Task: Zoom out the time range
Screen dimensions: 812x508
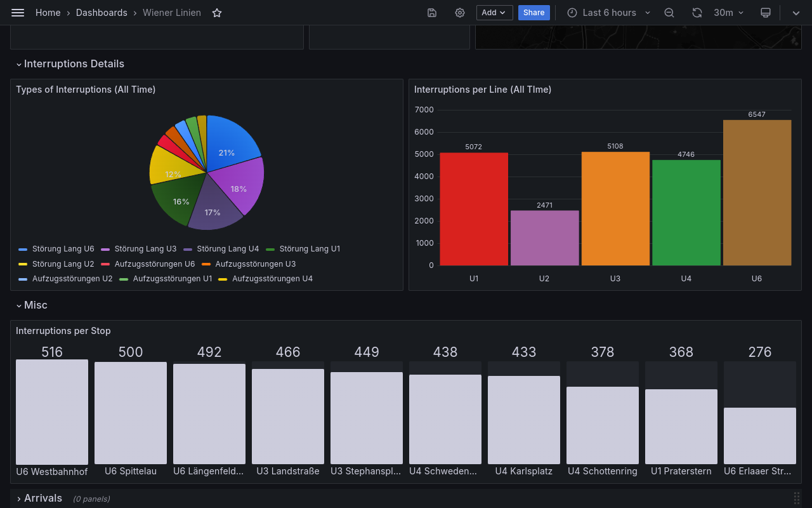Action: (x=669, y=12)
